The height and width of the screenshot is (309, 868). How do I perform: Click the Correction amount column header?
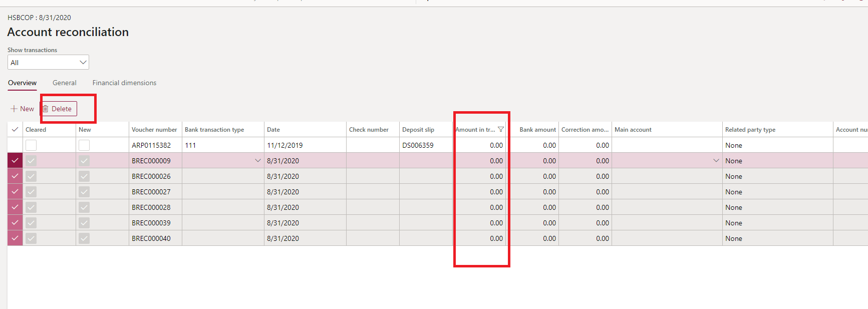pyautogui.click(x=585, y=129)
